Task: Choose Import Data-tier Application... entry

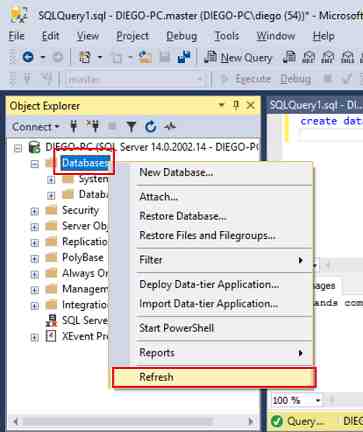Action: click(x=212, y=304)
